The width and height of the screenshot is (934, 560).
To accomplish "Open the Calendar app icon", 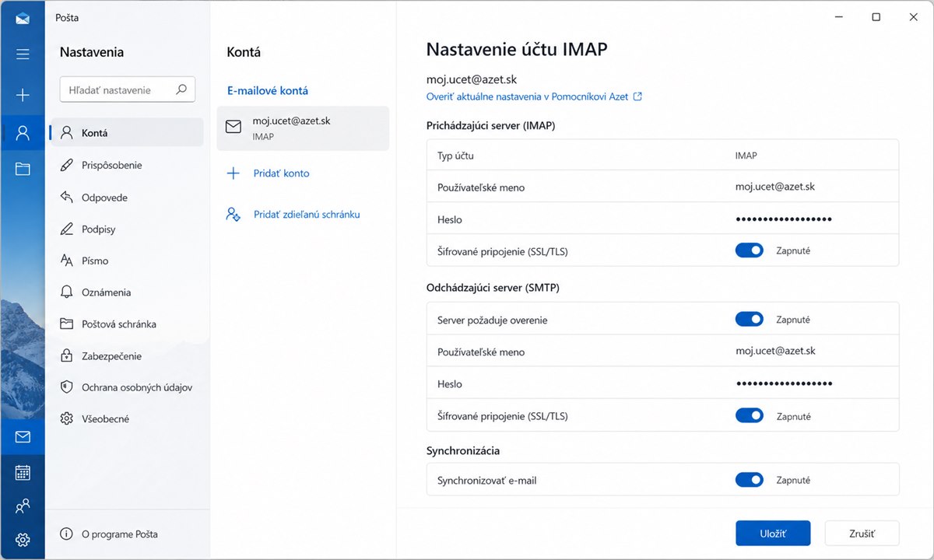I will pos(23,472).
